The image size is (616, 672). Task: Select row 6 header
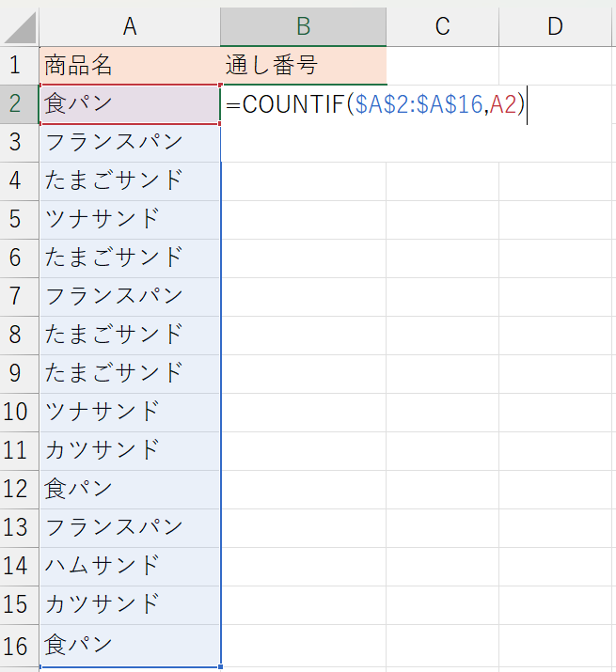(x=20, y=258)
